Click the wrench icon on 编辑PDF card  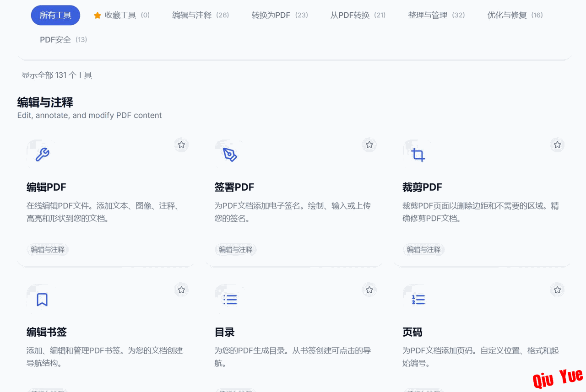[x=42, y=155]
